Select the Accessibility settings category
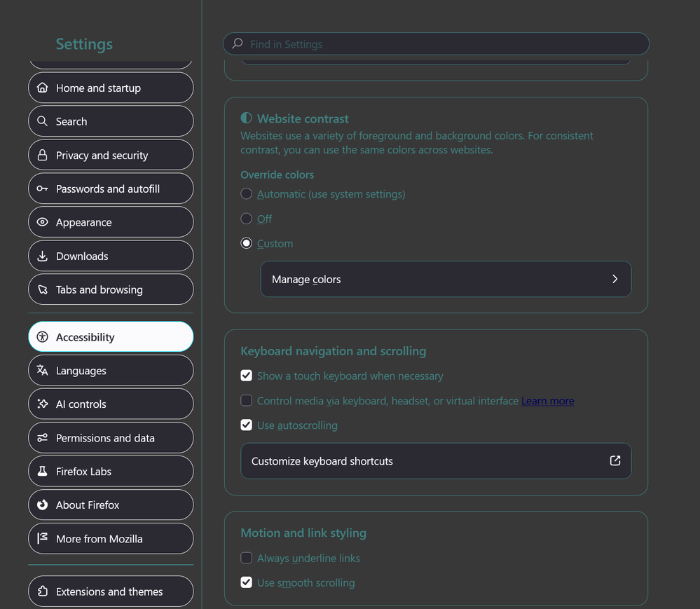The height and width of the screenshot is (609, 700). click(x=111, y=336)
